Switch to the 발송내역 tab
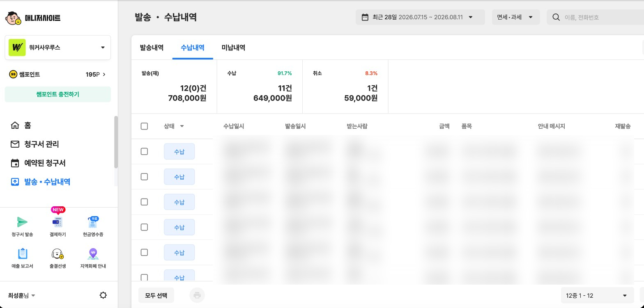This screenshot has height=308, width=644. 152,48
